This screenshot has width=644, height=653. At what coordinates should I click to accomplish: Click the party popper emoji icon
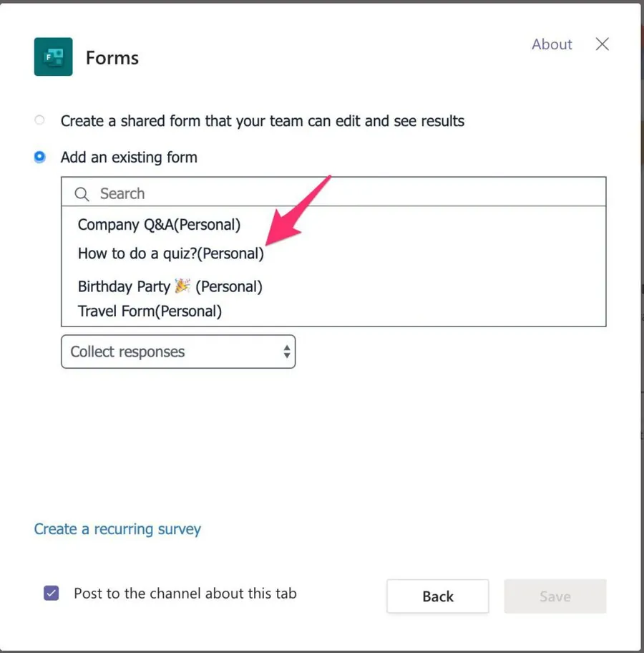tap(183, 286)
